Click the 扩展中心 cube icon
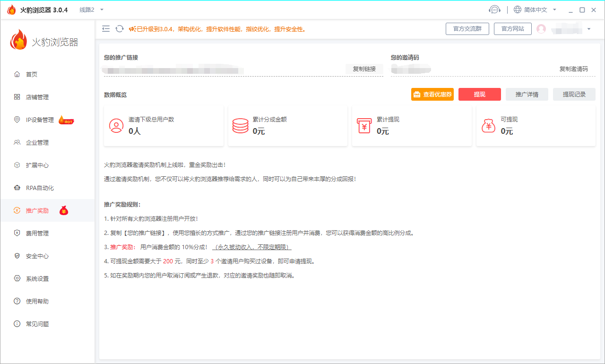The height and width of the screenshot is (364, 605). pyautogui.click(x=17, y=165)
